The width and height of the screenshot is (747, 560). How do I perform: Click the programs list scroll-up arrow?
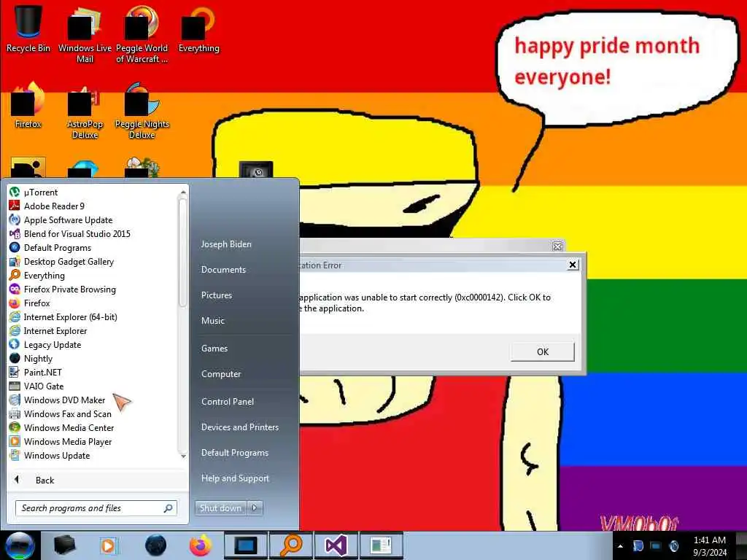[183, 192]
